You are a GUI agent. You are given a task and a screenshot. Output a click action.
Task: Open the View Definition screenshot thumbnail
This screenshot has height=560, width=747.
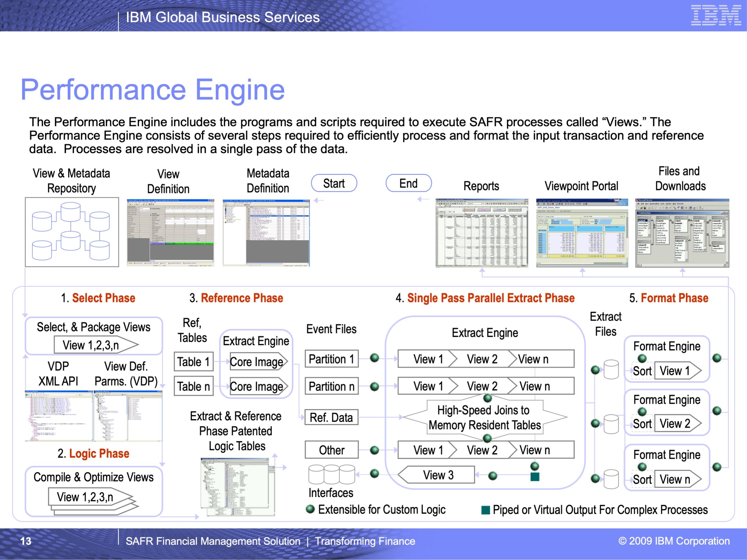[170, 232]
